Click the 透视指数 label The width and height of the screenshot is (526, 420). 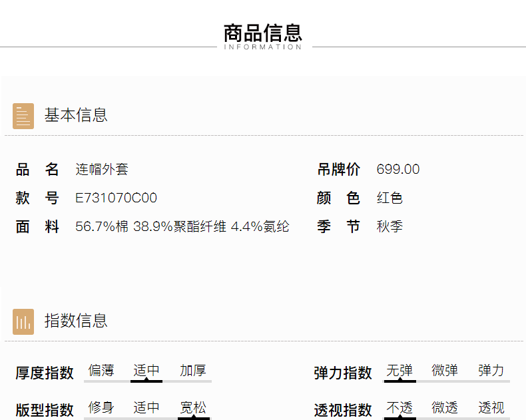[x=343, y=410]
